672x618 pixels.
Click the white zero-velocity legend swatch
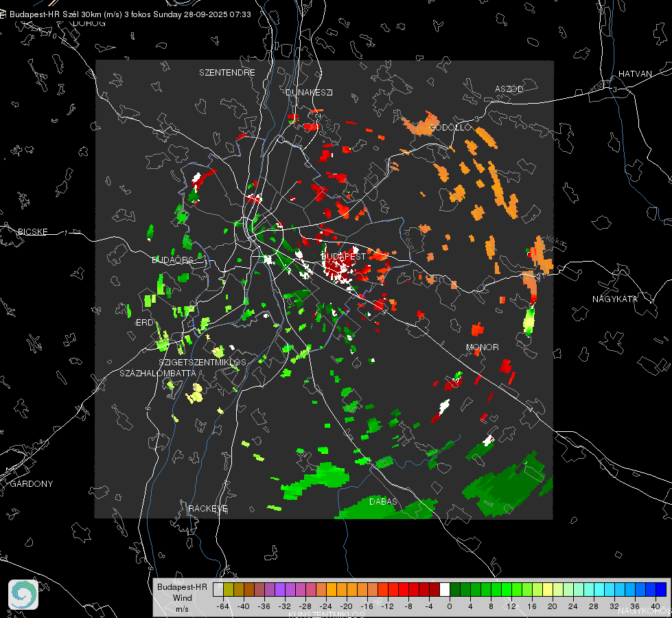[445, 589]
